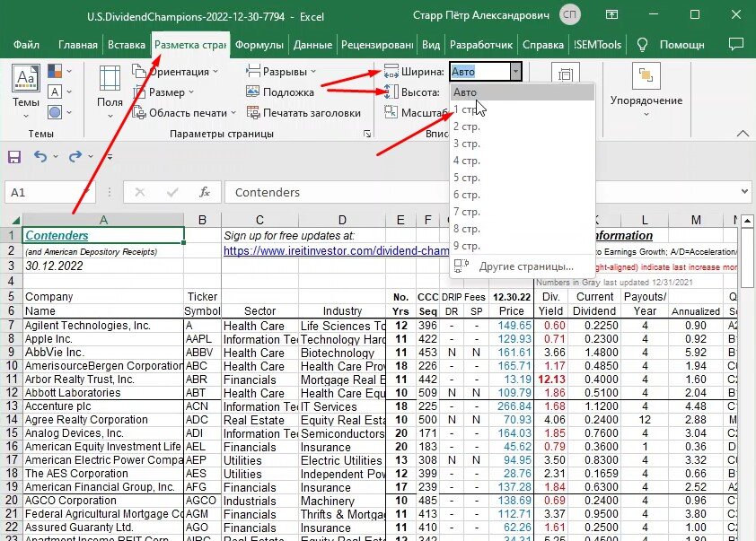Open theme Colors palette
Viewport: 756px width, 541px height.
tap(60, 71)
